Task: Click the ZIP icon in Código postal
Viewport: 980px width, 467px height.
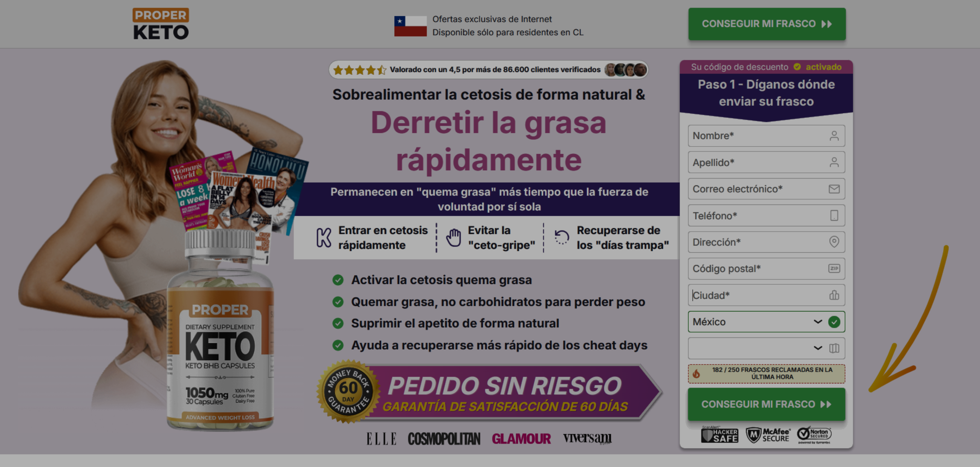Action: [834, 268]
